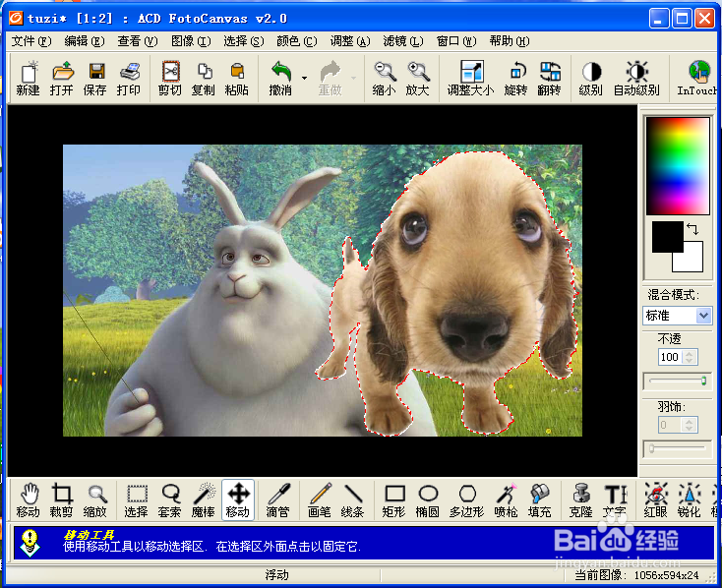Create a new image with 新建

(29, 78)
